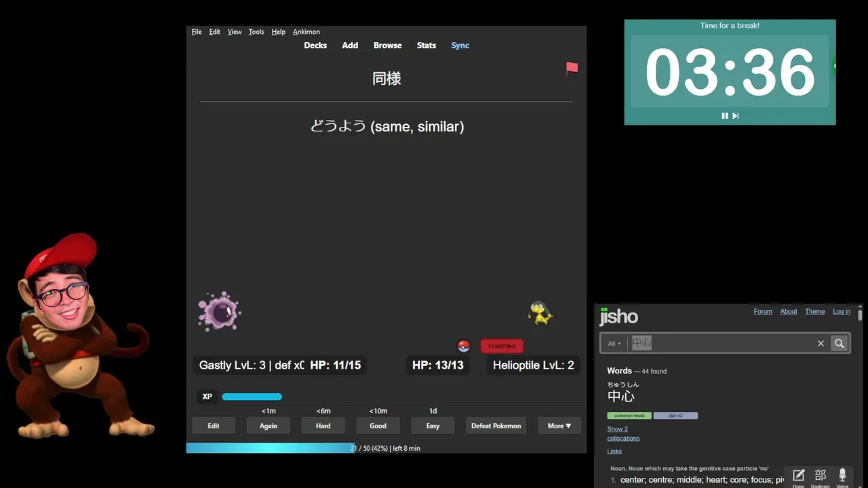
Task: Open Jisho Voice input tool
Action: pos(842,478)
